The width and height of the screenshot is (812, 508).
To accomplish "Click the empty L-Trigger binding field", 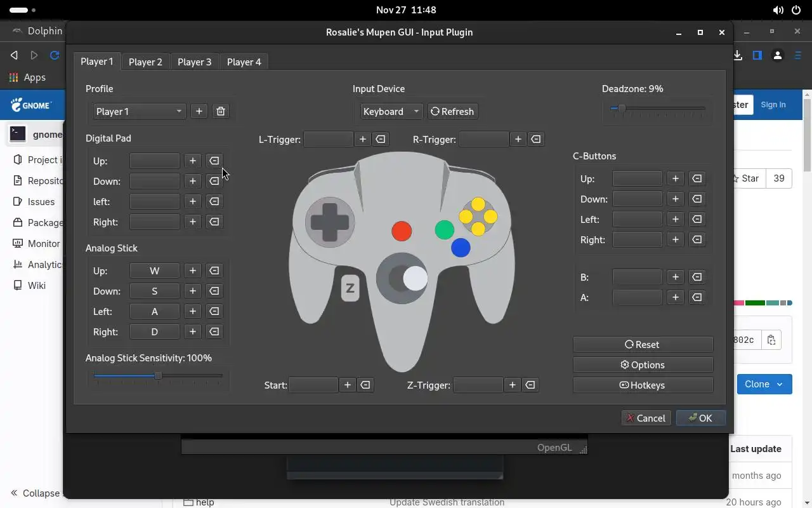I will (328, 139).
